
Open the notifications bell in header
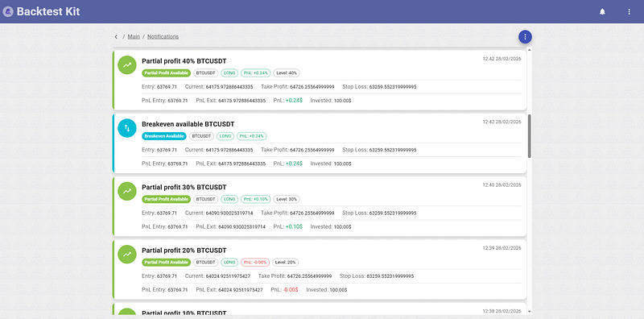pos(602,12)
